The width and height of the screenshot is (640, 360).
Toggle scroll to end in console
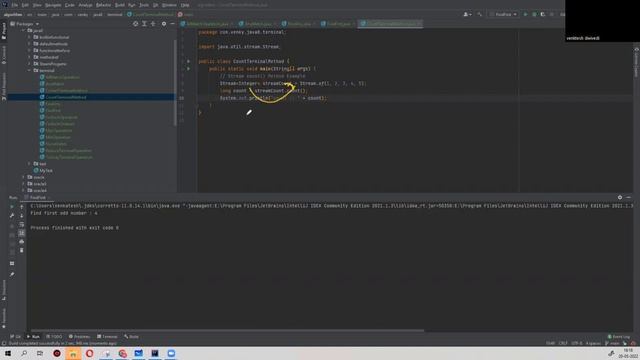22,233
